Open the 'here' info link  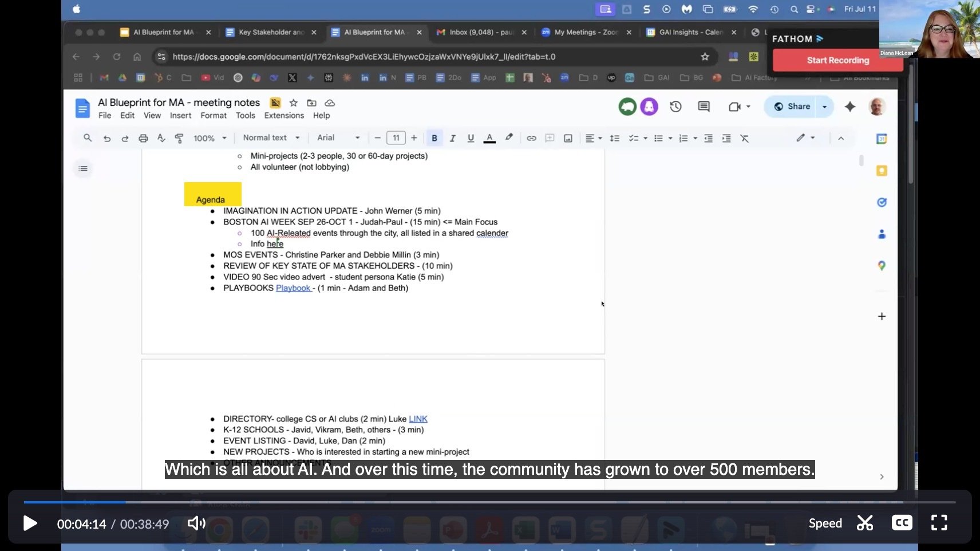(275, 244)
